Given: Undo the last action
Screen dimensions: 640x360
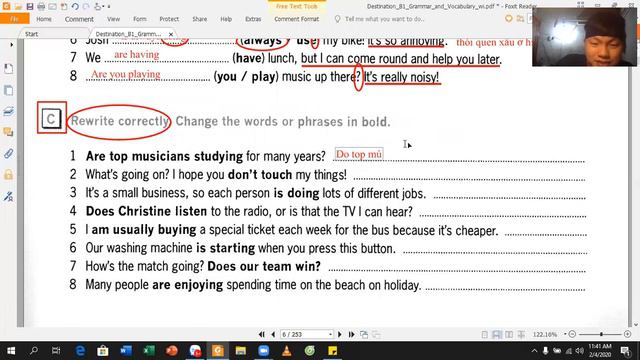Looking at the screenshot, I should click(x=75, y=7).
